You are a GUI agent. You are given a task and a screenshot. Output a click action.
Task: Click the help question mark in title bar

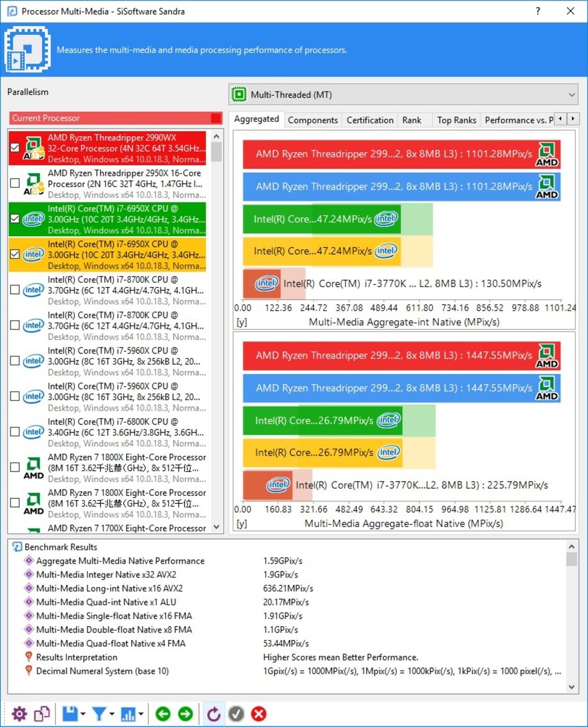[x=538, y=11]
